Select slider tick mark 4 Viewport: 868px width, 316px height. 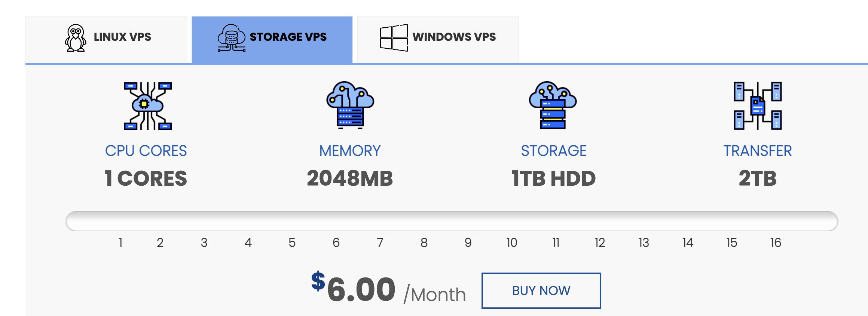point(248,243)
